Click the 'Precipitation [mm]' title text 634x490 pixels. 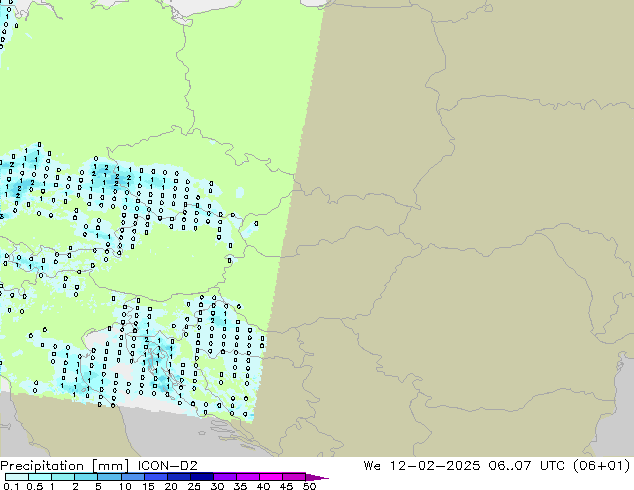64,466
